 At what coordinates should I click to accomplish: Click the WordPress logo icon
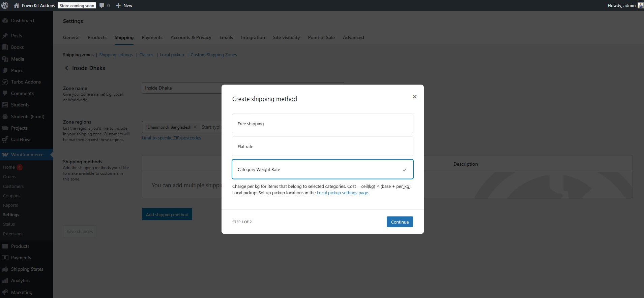point(5,5)
